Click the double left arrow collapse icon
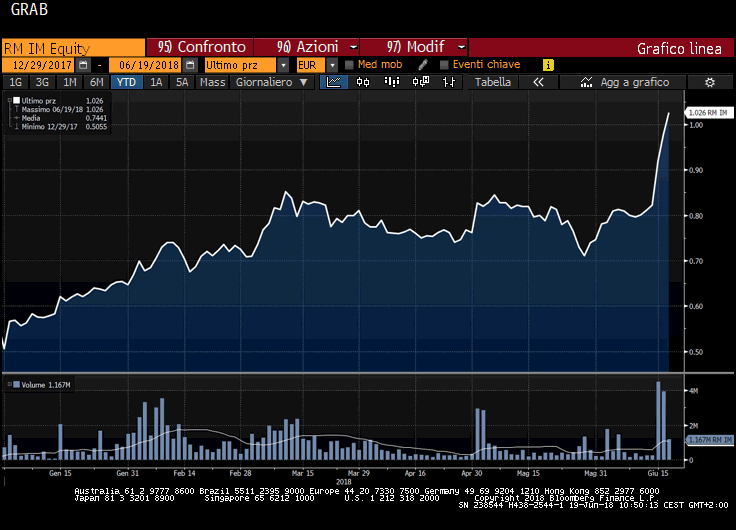The image size is (736, 530). tap(538, 82)
